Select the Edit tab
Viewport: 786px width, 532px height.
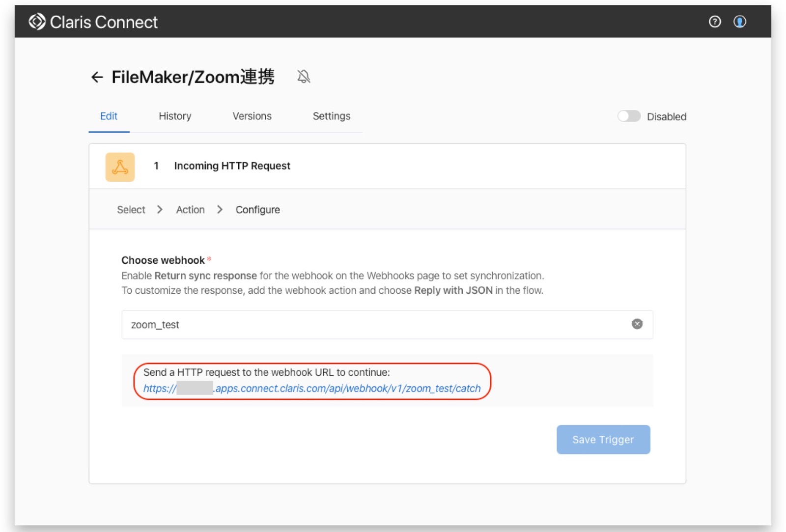(109, 116)
